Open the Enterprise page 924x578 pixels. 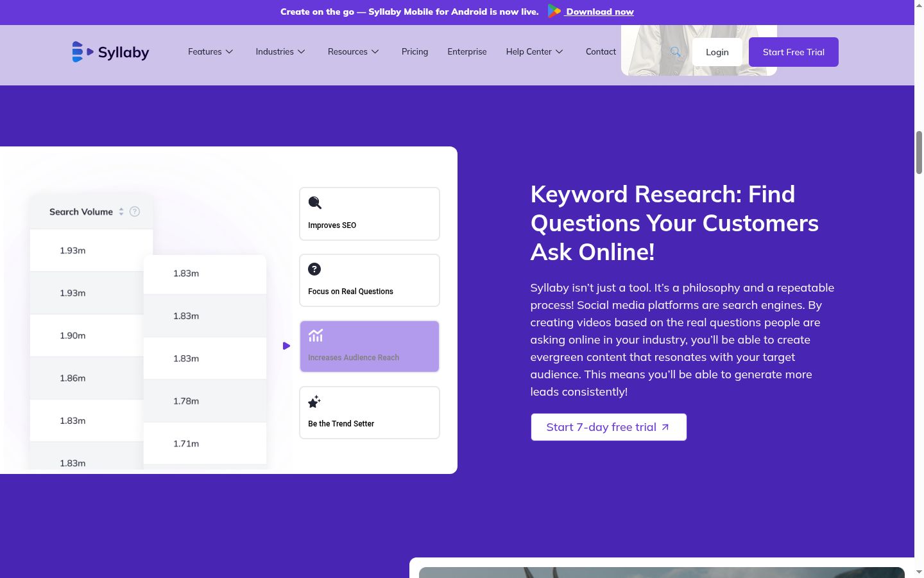coord(467,51)
